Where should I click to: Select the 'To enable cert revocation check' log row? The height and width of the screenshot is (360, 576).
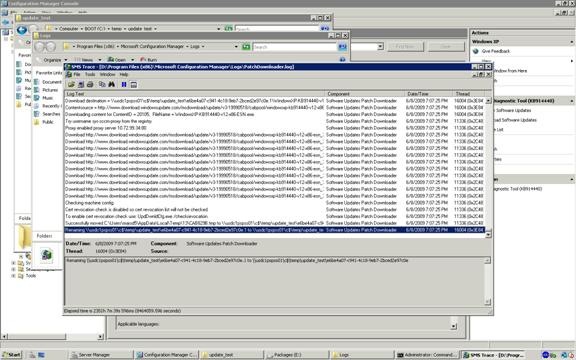(275, 216)
